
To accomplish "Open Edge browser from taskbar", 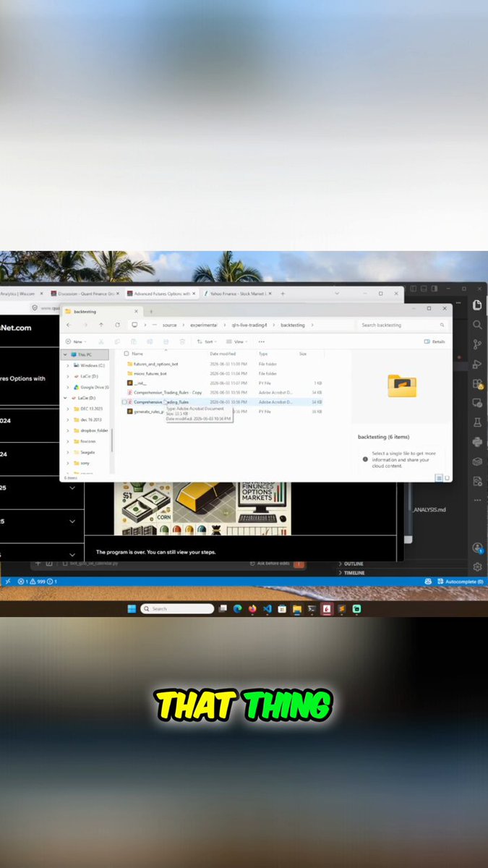I will 237,609.
